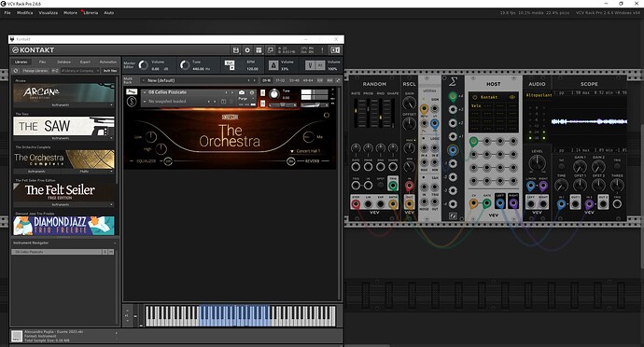The image size is (644, 347).
Task: Open instrument info icon beside camera
Action: [x=252, y=92]
